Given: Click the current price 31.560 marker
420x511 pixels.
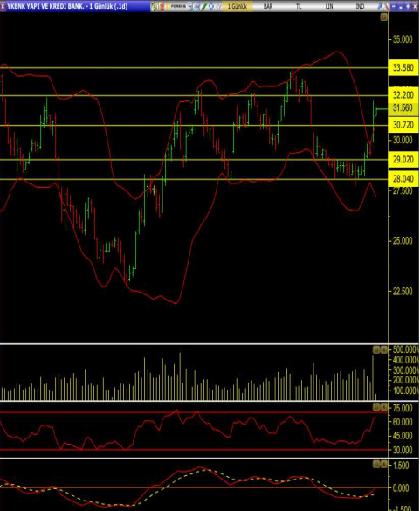Looking at the screenshot, I should [x=403, y=107].
